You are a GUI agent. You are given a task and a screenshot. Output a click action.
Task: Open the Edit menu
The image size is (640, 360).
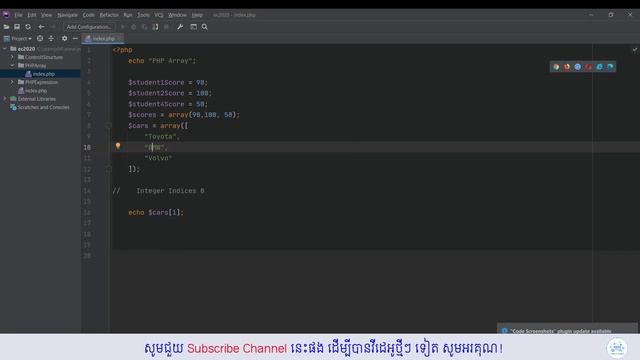click(32, 15)
